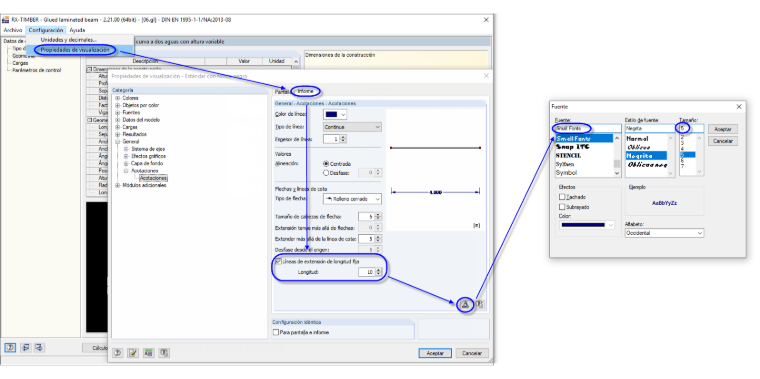This screenshot has height=379, width=760.
Task: Click the third footer icon in visualization dialog
Action: click(x=149, y=353)
